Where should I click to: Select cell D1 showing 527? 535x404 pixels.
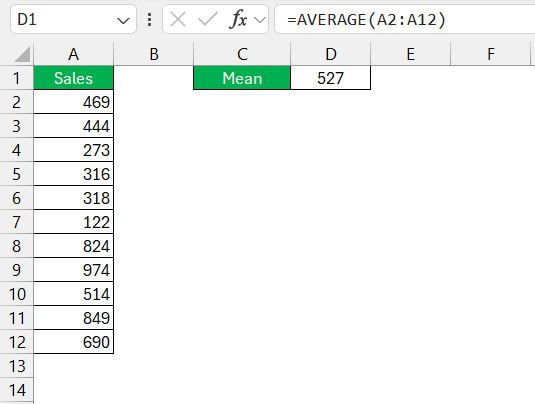coord(330,78)
